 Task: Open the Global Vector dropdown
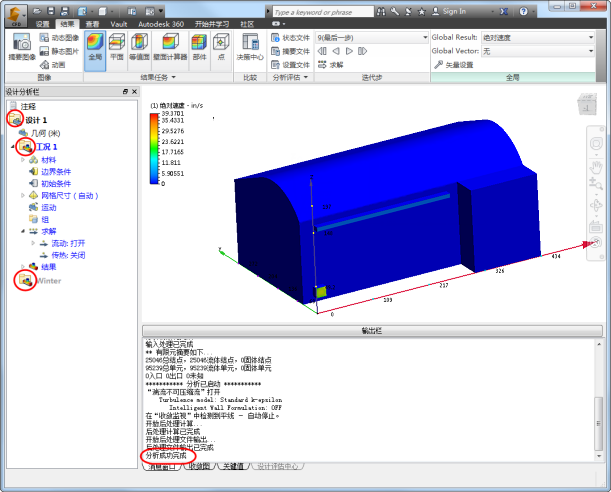pos(538,51)
